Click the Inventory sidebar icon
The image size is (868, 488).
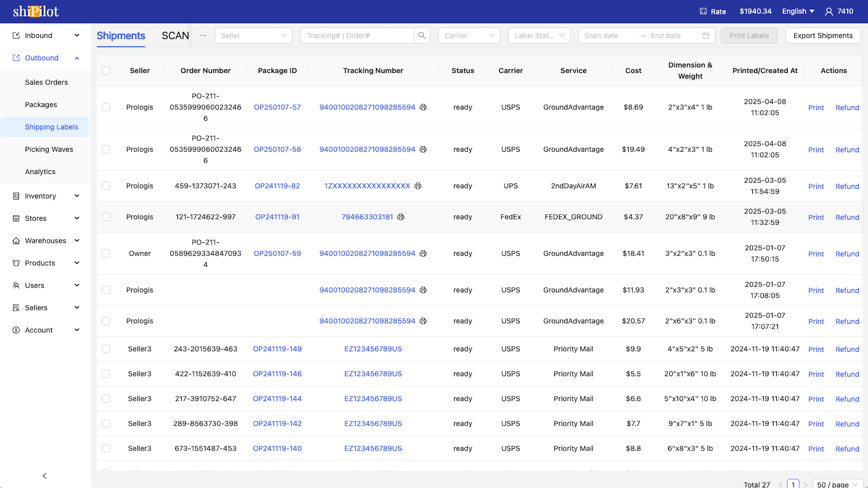point(15,196)
